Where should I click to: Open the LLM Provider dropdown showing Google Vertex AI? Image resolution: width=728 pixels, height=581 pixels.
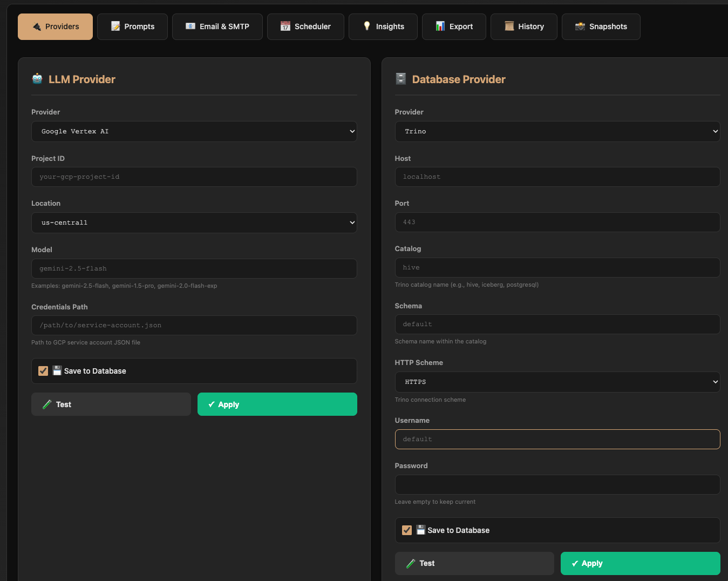[x=194, y=131]
